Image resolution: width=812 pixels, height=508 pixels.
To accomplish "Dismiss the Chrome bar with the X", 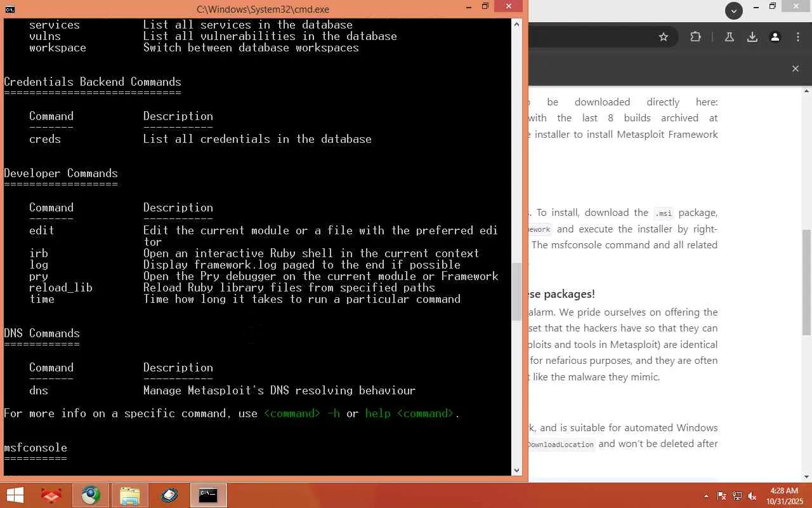I will pos(796,69).
